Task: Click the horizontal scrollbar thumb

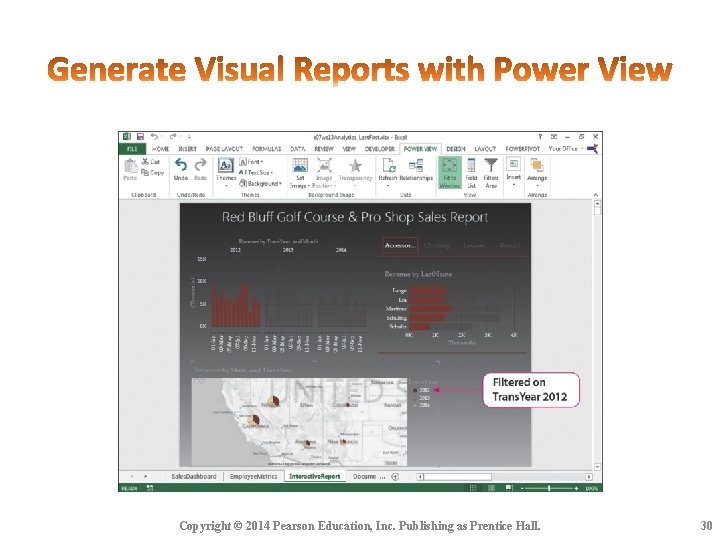Action: (457, 477)
